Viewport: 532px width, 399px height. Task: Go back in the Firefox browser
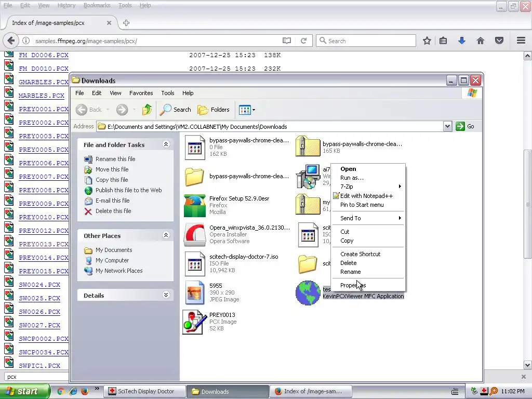11,41
